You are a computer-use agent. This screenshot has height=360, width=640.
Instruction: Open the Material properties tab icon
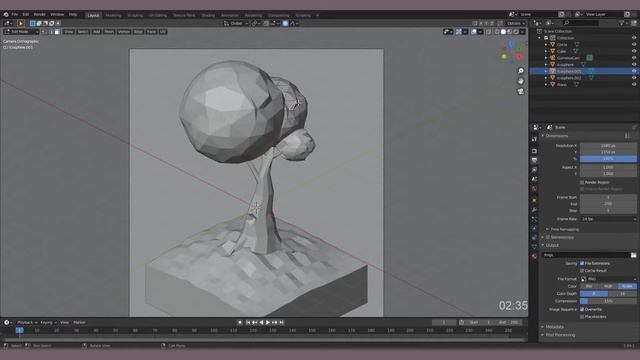click(x=534, y=256)
